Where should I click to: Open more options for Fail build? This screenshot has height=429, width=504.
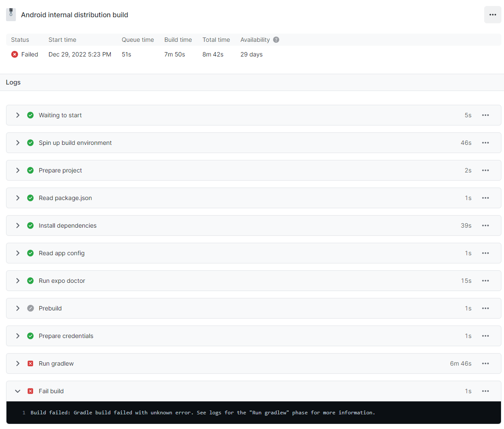tap(485, 391)
